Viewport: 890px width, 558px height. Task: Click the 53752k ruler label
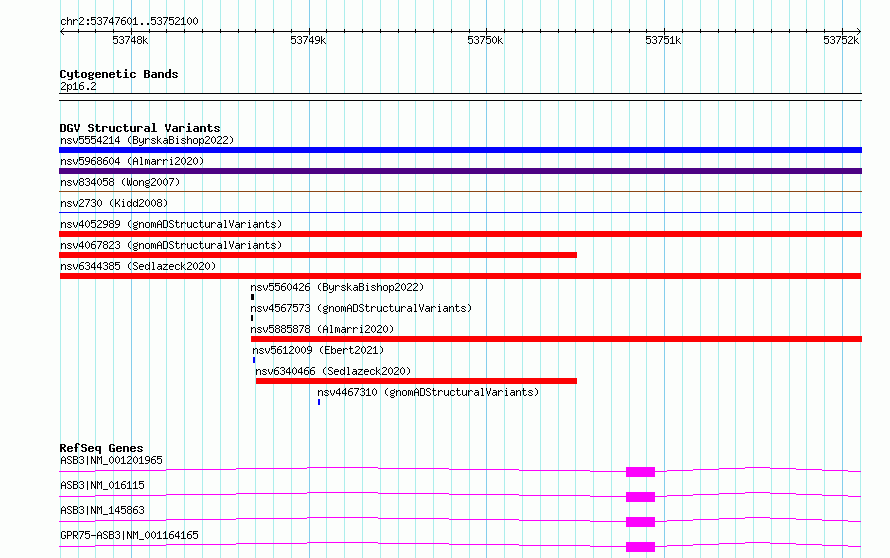841,40
